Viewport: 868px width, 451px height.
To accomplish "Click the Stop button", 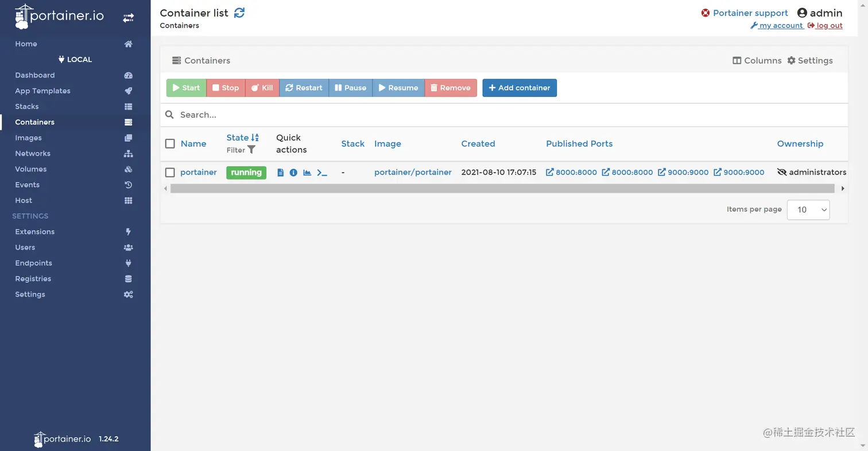I will pyautogui.click(x=226, y=88).
